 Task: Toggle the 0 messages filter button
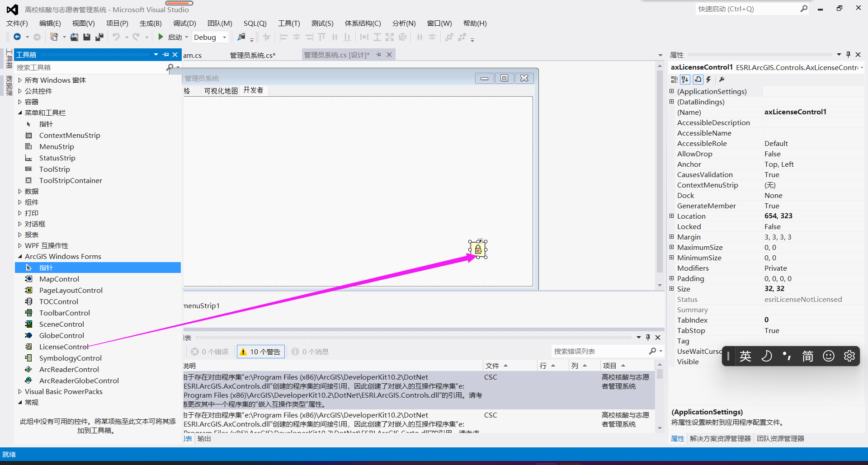tap(310, 352)
